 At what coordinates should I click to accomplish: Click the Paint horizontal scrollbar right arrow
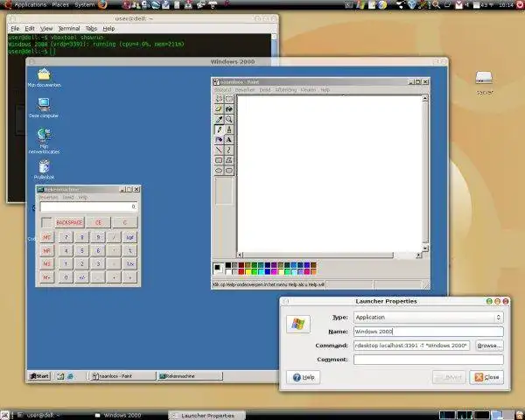(418, 255)
